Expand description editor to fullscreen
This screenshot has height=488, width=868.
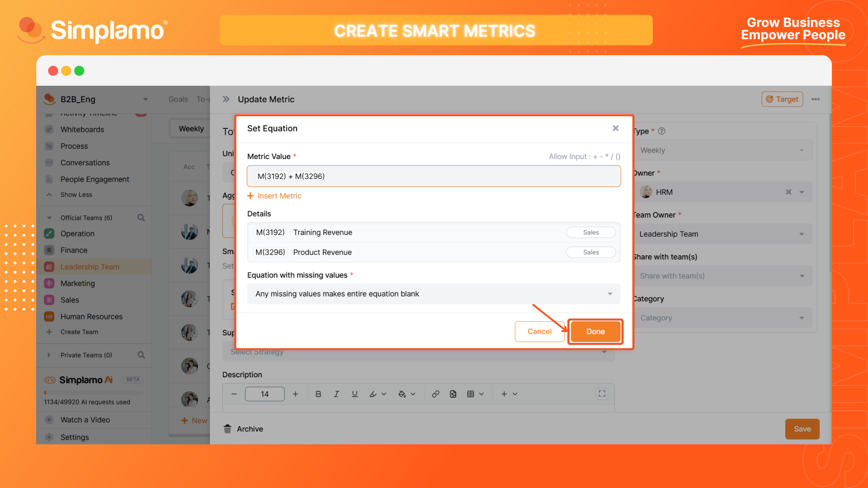pos(602,394)
